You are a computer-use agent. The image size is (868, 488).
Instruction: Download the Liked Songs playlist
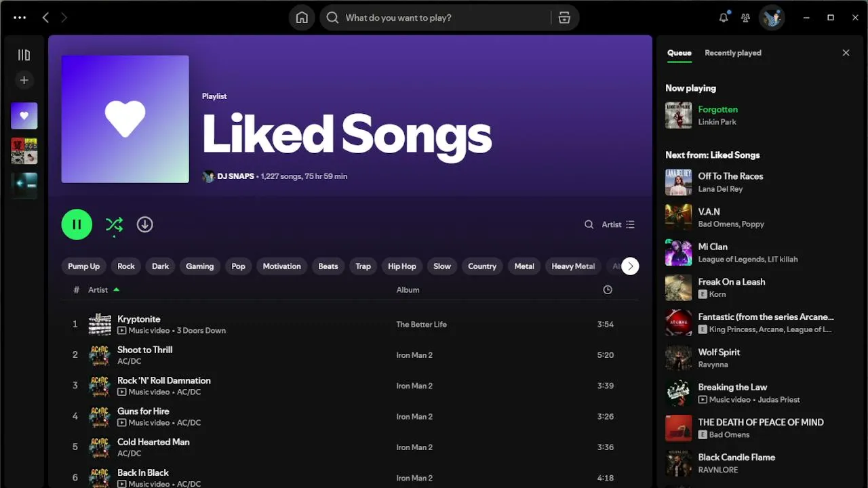pyautogui.click(x=145, y=224)
